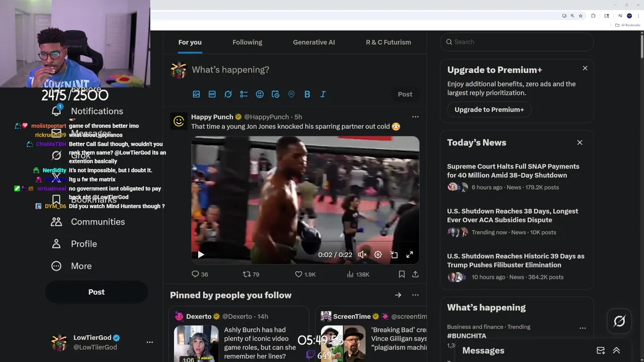Tag a location on the post
Image resolution: width=644 pixels, height=362 pixels.
click(x=291, y=94)
